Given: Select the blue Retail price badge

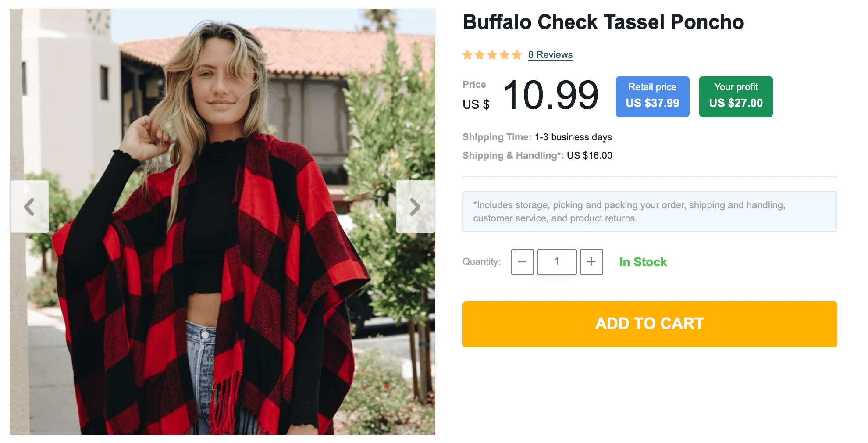Looking at the screenshot, I should [x=652, y=96].
